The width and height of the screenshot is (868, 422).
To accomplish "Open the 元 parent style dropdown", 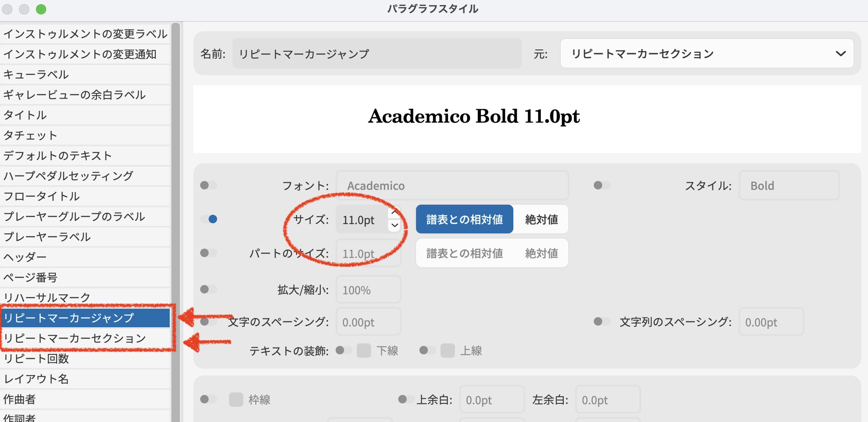I will [707, 54].
